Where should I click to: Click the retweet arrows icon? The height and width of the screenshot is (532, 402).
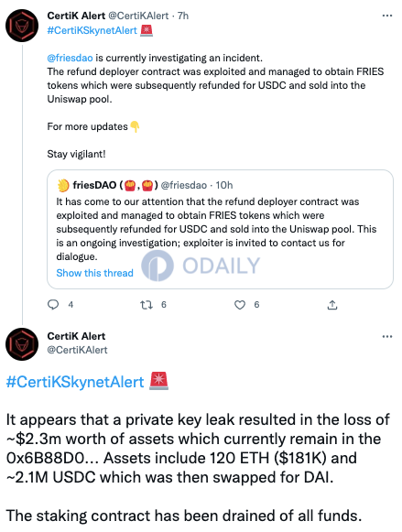[x=147, y=305]
